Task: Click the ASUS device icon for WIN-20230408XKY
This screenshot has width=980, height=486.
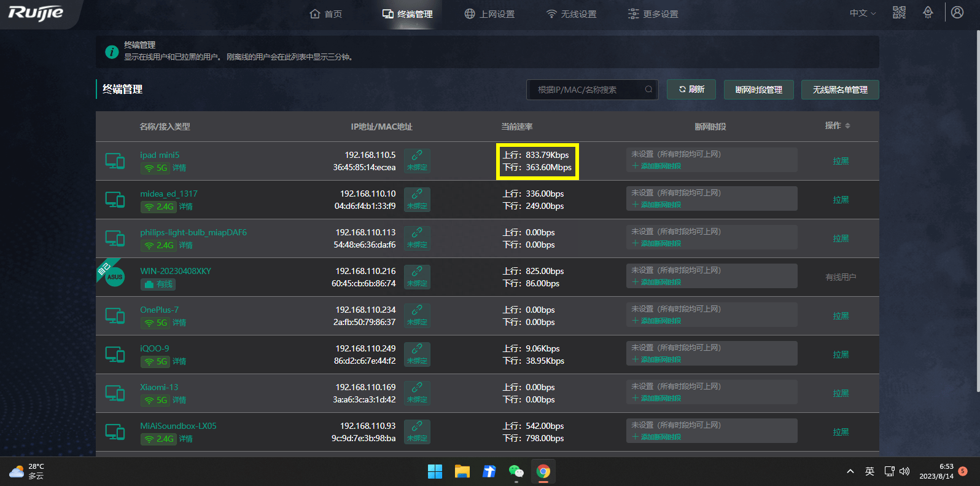Action: pos(115,276)
